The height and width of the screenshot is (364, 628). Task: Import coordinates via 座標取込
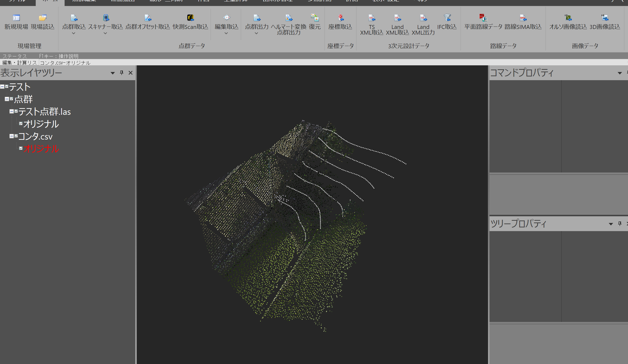340,22
